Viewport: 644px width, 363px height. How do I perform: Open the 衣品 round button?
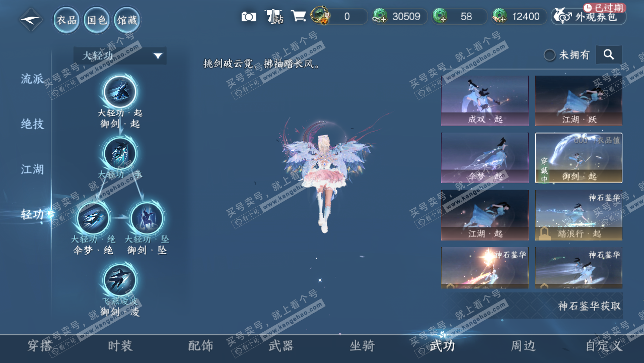pos(67,20)
